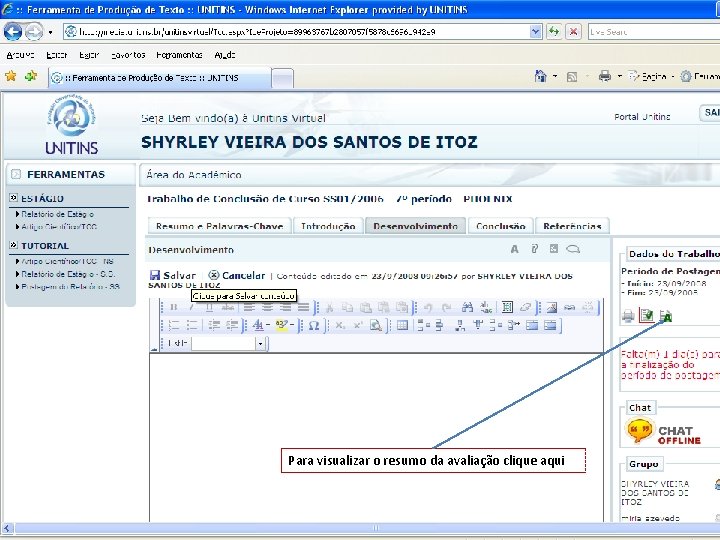Click the Live Search input field
Image resolution: width=720 pixels, height=540 pixels.
pos(653,32)
